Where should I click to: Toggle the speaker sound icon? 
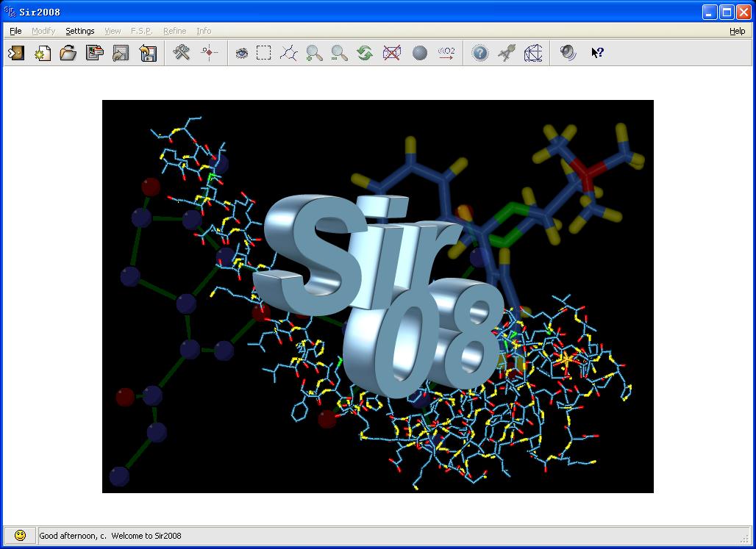(x=568, y=53)
